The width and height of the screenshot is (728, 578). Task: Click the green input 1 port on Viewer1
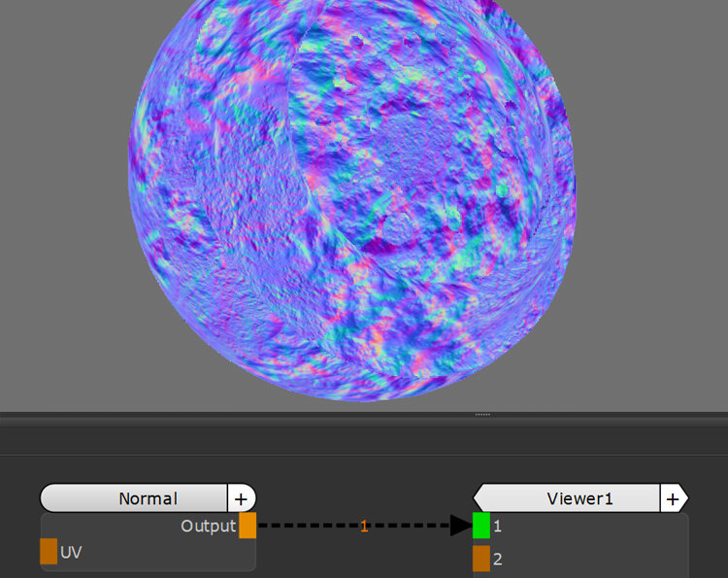pos(481,526)
